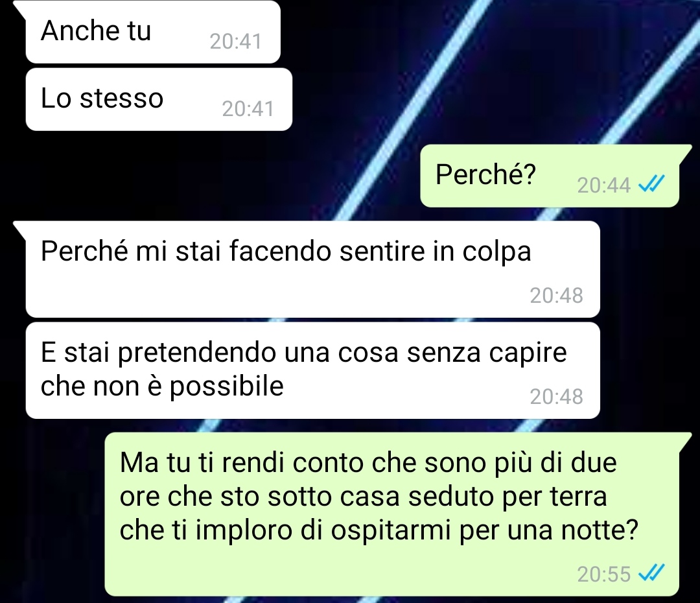This screenshot has width=700, height=603.
Task: Tap the 'Perché?' sent message
Action: click(x=550, y=176)
